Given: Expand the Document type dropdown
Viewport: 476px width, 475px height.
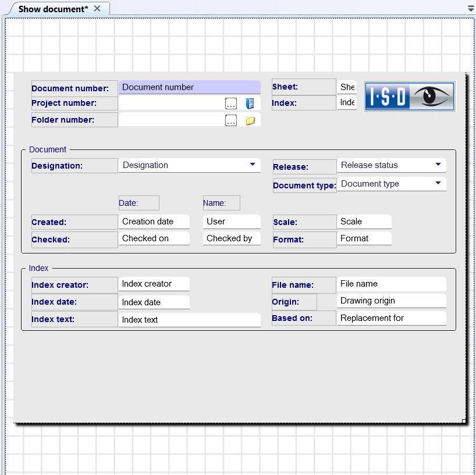Looking at the screenshot, I should point(438,183).
